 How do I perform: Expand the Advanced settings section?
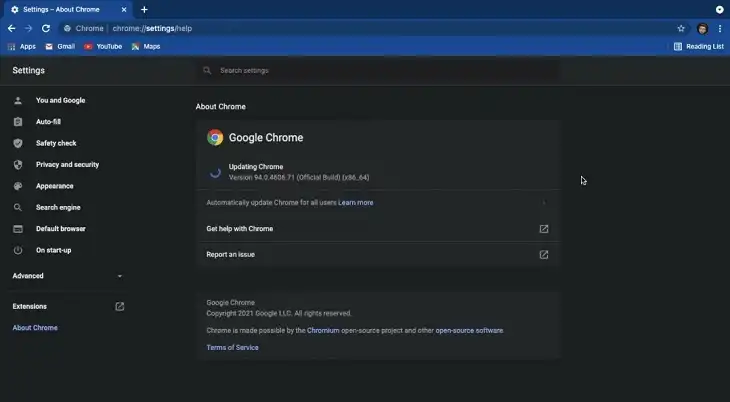68,276
